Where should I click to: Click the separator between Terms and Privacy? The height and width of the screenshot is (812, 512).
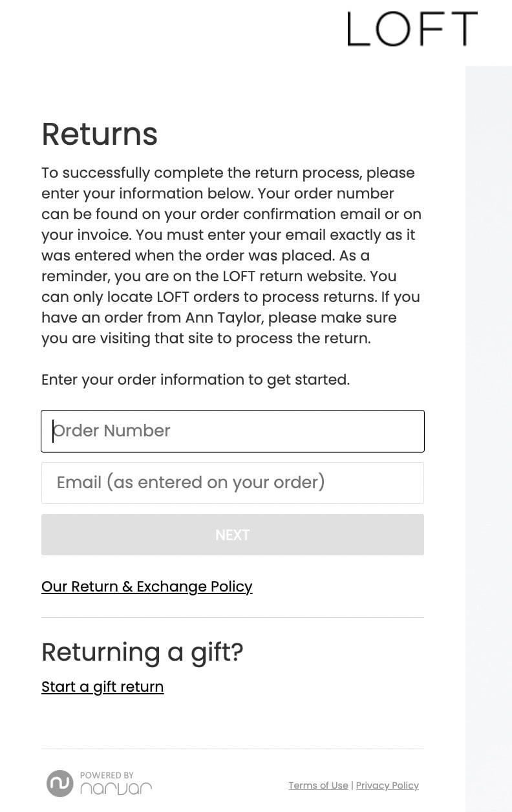click(x=352, y=785)
